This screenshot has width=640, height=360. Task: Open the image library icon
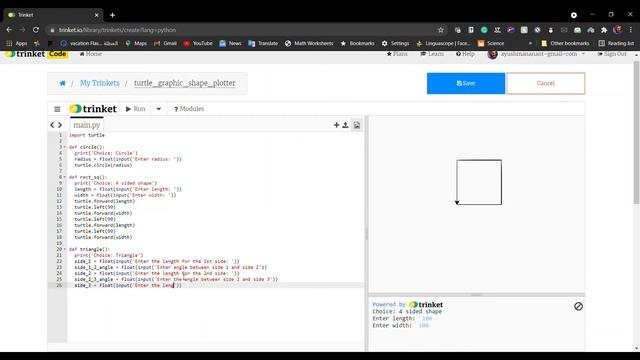pos(357,125)
